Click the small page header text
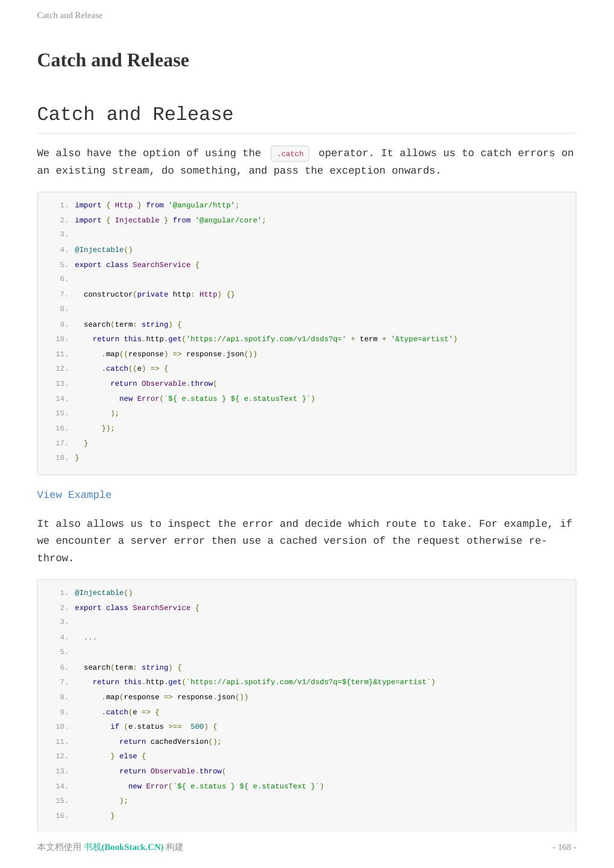Screen dimensions: 614x868 pyautogui.click(x=69, y=15)
